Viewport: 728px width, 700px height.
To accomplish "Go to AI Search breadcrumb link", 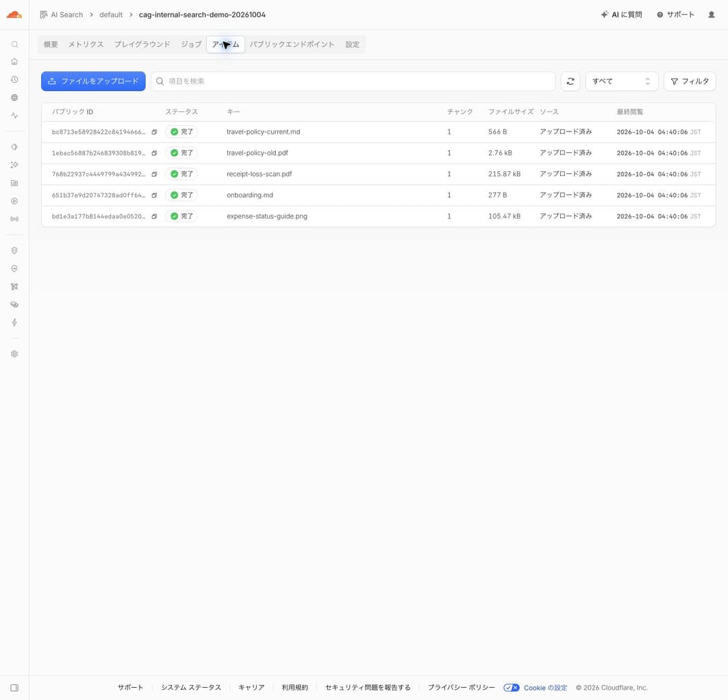I will [62, 15].
